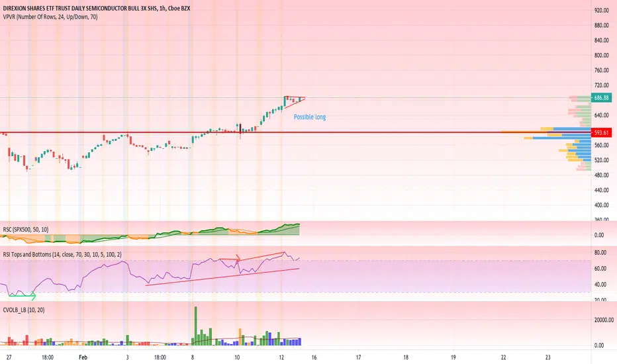Click the RSI 80.00 axis label
Screen dimensions: 617x364
[600, 253]
